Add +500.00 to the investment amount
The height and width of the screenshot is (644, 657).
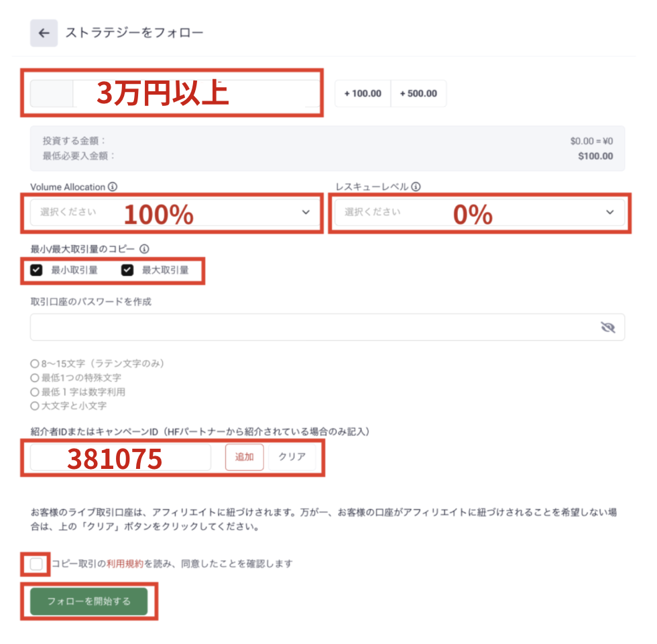(x=418, y=93)
